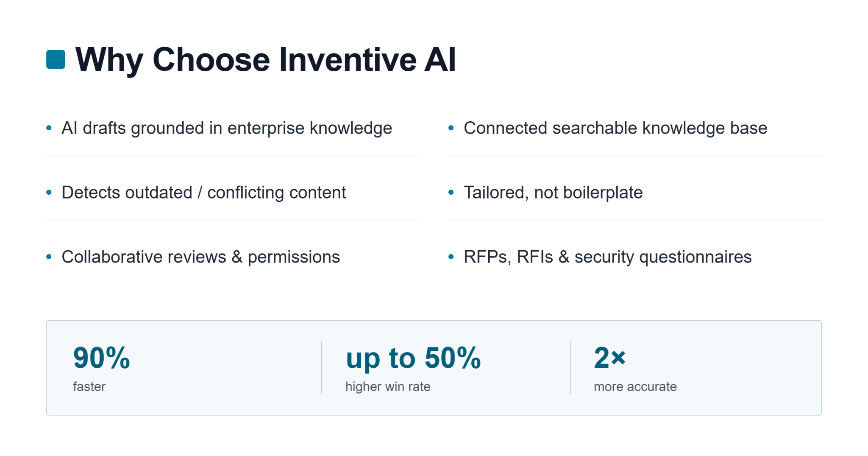Click the 'more accurate' caption
This screenshot has width=868, height=456.
click(x=635, y=386)
